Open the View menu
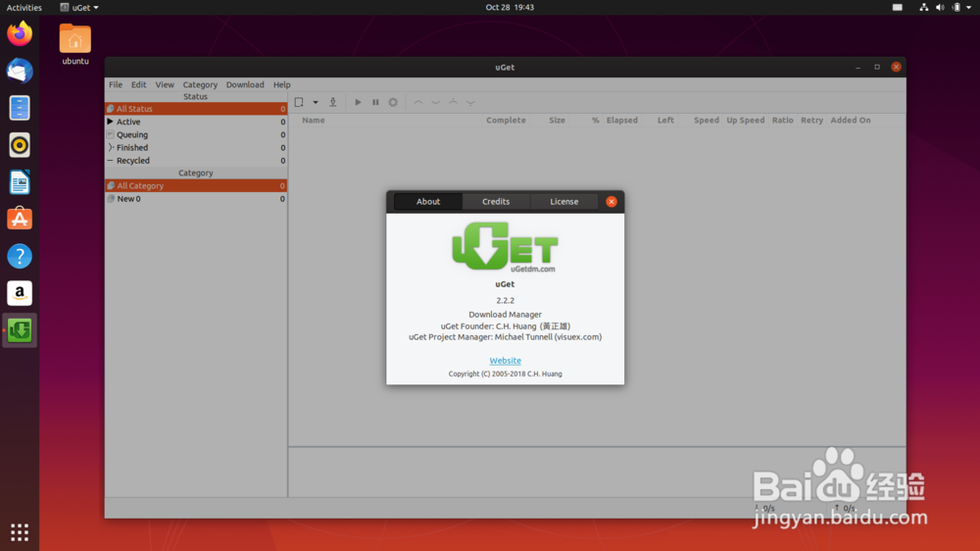 165,84
